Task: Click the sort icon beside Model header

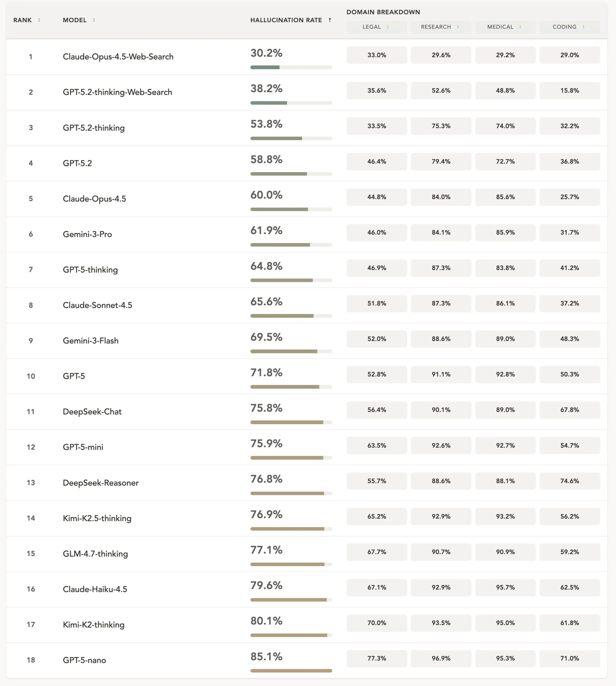Action: pos(94,20)
